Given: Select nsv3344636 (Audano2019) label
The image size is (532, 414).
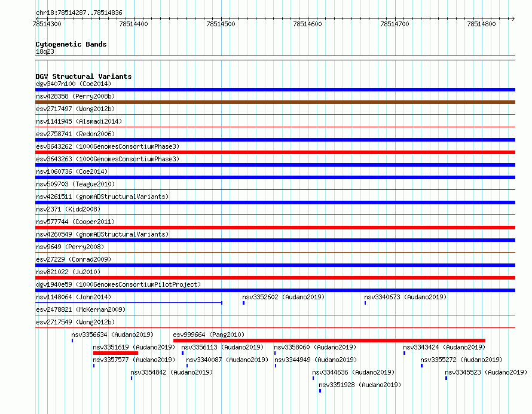Looking at the screenshot, I should tap(353, 372).
